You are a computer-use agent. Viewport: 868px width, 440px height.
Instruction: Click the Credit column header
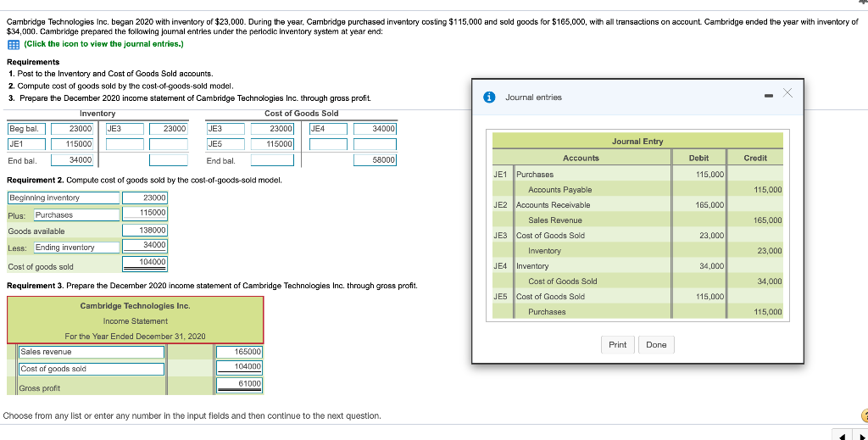[755, 159]
